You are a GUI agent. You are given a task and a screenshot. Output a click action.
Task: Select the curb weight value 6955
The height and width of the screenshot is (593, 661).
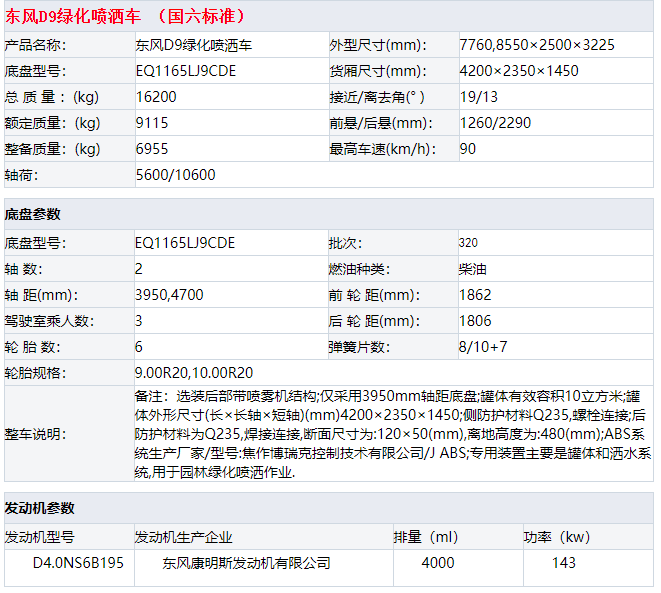click(x=152, y=149)
